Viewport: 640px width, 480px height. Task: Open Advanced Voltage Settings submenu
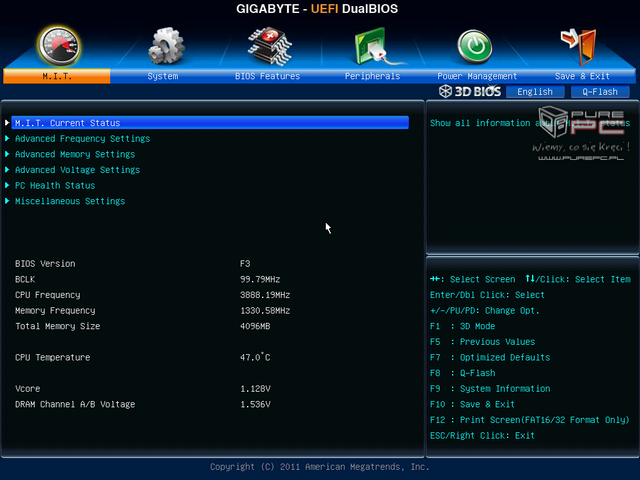pyautogui.click(x=78, y=170)
